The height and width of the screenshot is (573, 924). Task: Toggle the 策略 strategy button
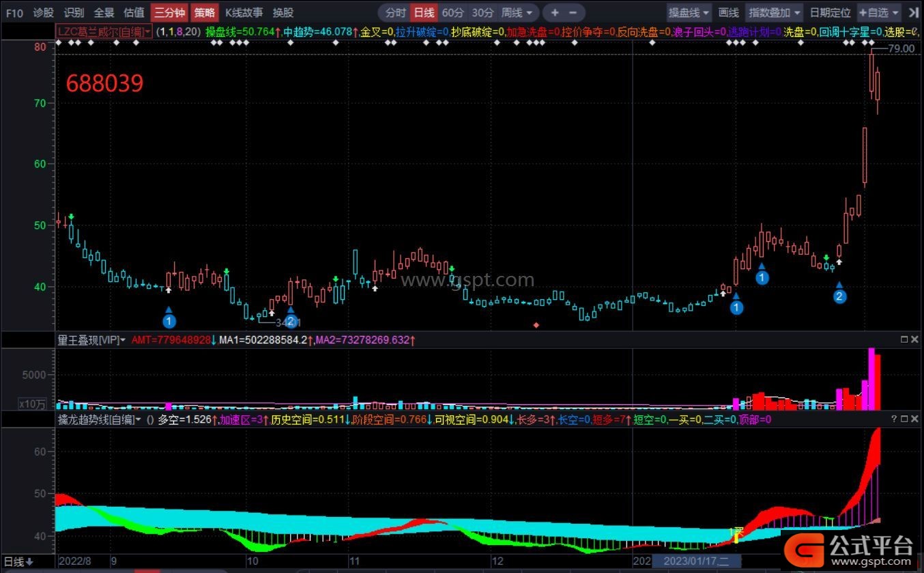coord(203,12)
